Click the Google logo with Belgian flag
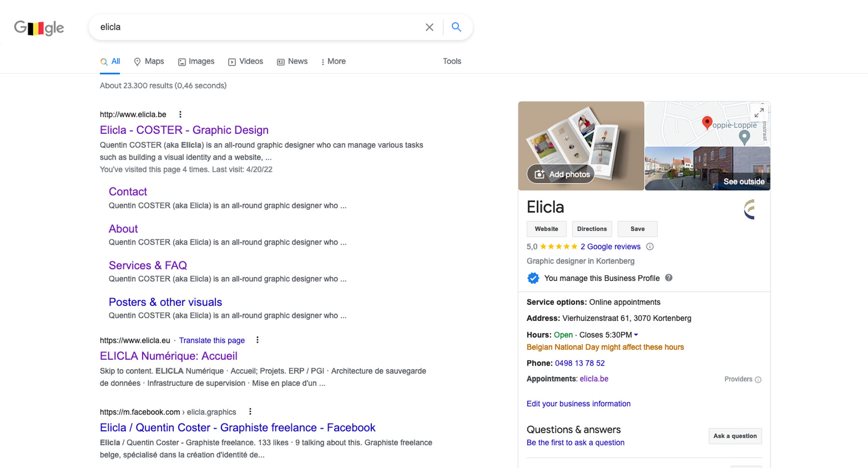This screenshot has height=468, width=868. pyautogui.click(x=39, y=28)
